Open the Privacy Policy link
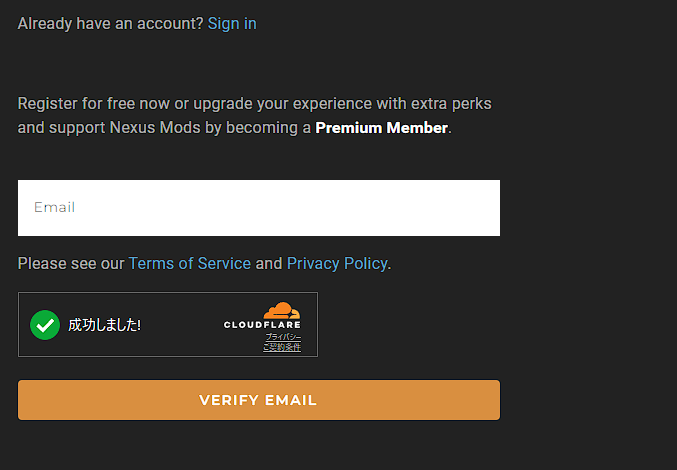Viewport: 677px width, 470px height. (337, 263)
